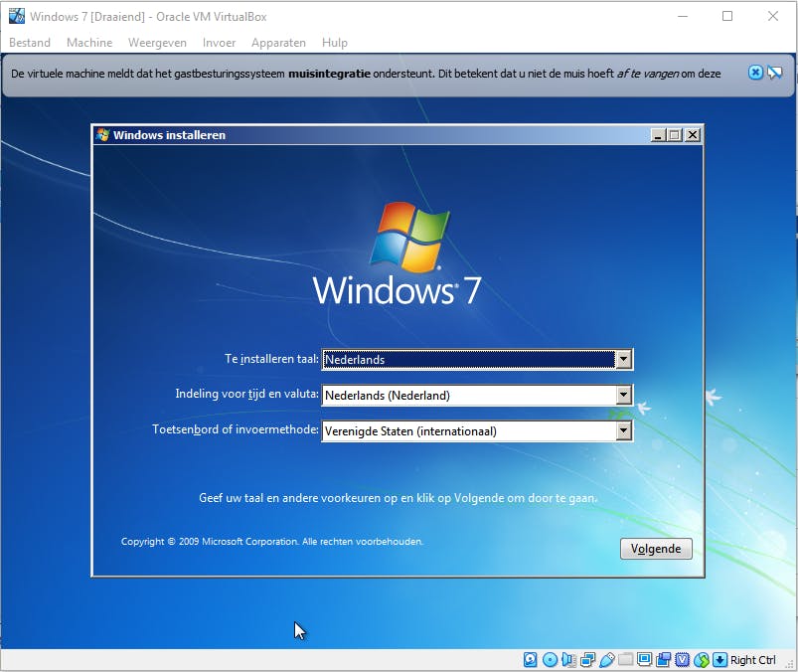Click the Te installeren taal label
The height and width of the screenshot is (672, 798).
click(x=271, y=359)
